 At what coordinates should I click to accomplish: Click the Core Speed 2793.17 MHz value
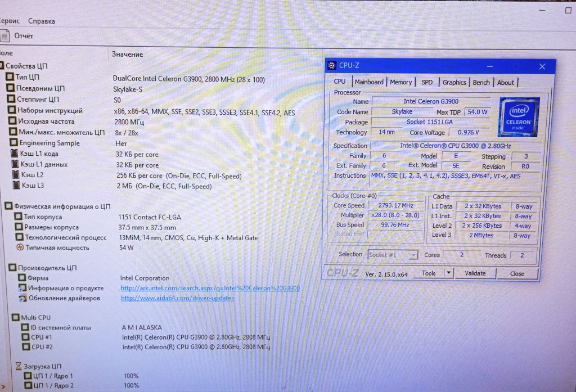(395, 205)
